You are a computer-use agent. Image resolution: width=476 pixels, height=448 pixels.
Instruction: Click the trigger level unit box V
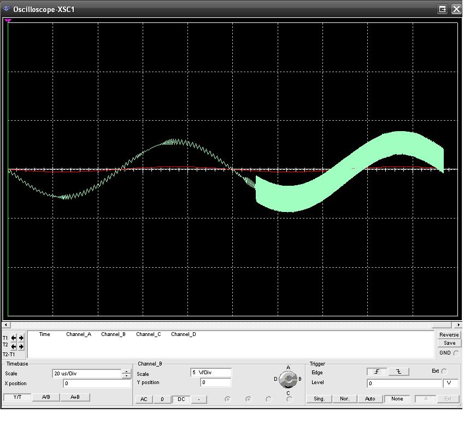pyautogui.click(x=450, y=384)
